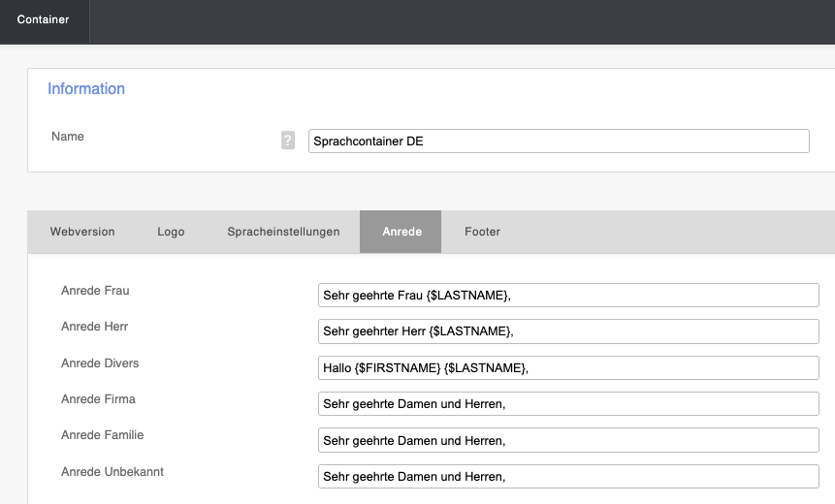This screenshot has height=504, width=835.
Task: Focus the Name field containing Sprachcontainer DE
Action: [x=558, y=141]
